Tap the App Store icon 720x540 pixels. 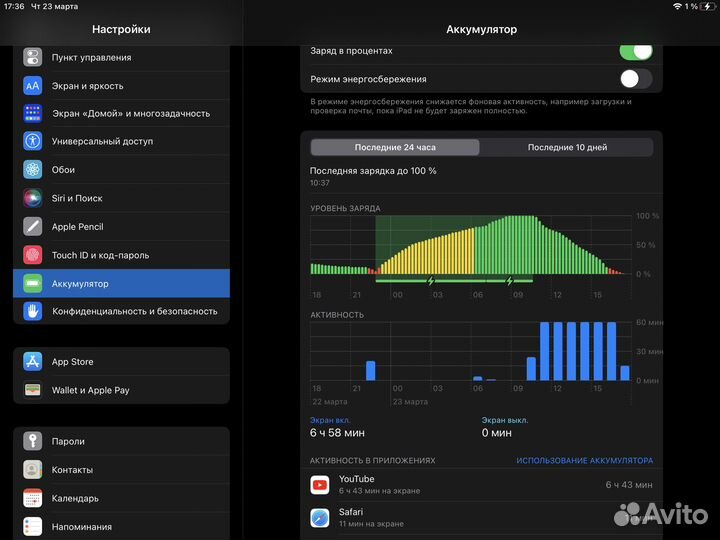click(33, 362)
